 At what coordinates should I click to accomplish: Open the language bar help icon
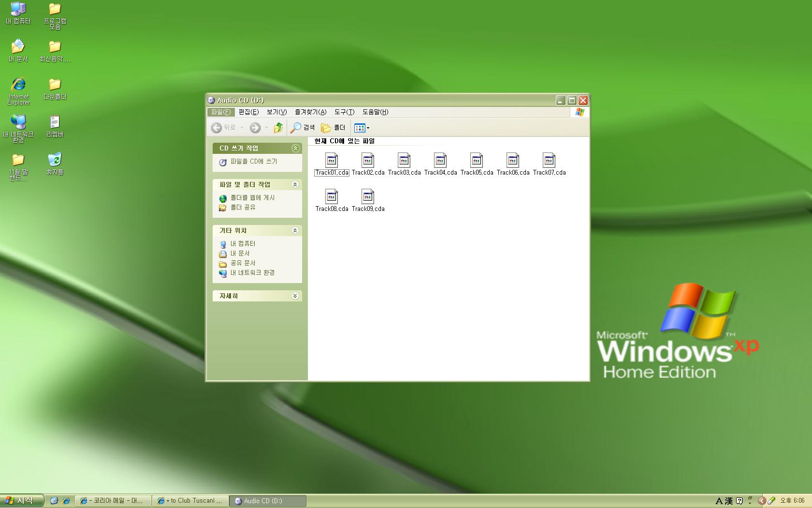coord(739,501)
